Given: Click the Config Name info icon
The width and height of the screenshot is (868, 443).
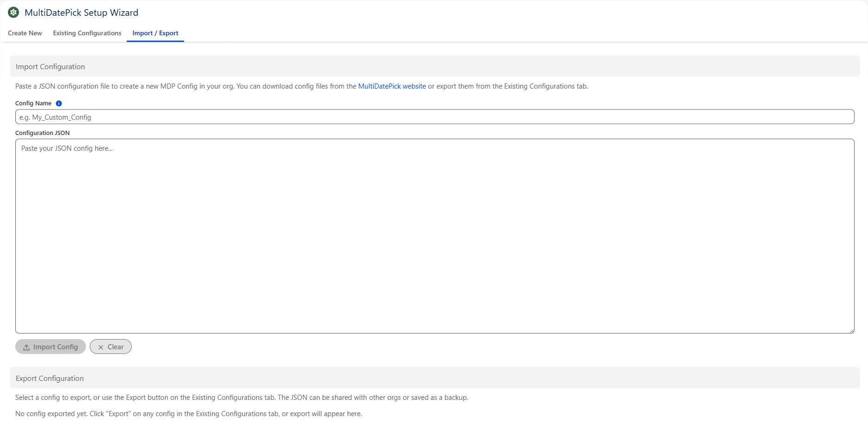Looking at the screenshot, I should [59, 103].
